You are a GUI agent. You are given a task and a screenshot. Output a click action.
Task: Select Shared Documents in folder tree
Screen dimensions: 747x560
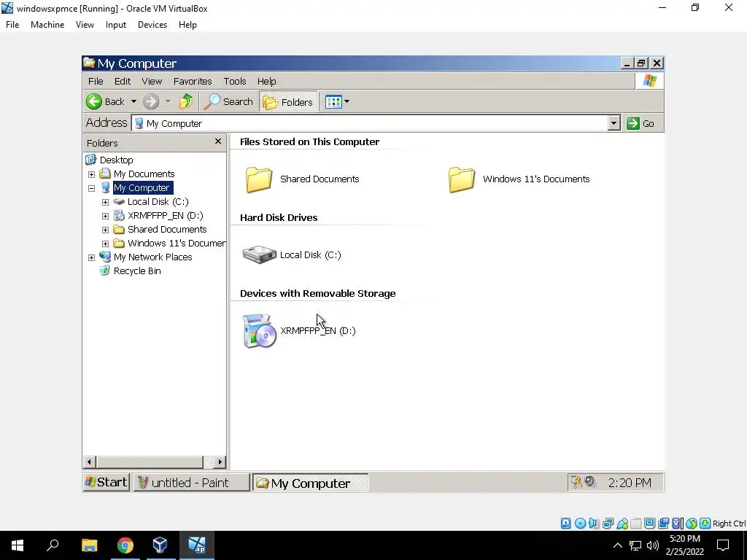[x=167, y=229]
